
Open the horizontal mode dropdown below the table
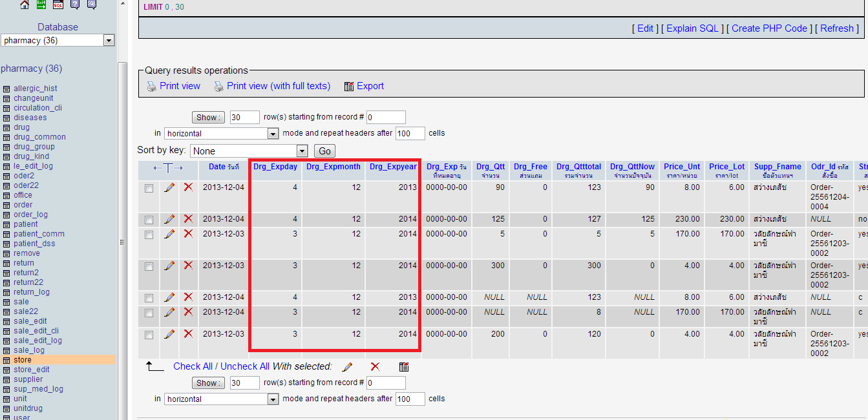[222, 399]
